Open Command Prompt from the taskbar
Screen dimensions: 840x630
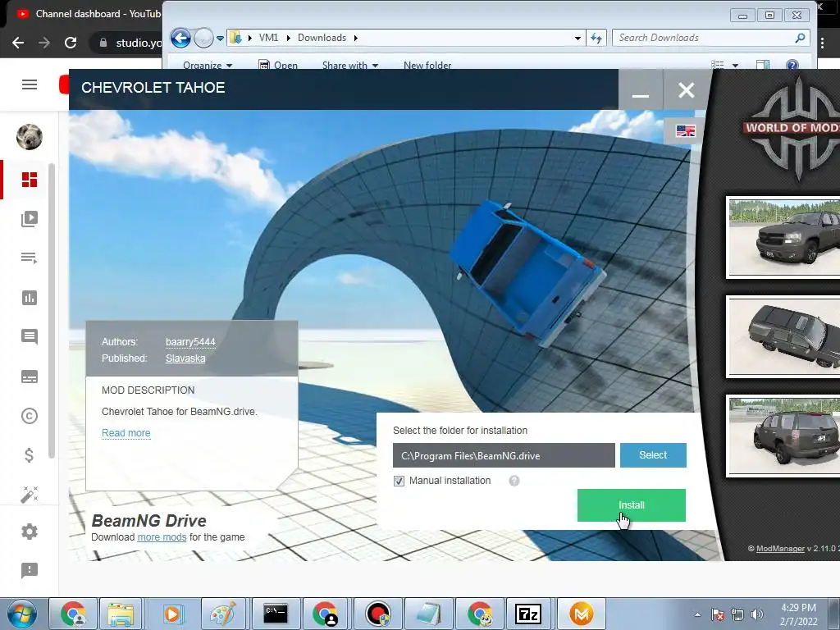(x=276, y=614)
